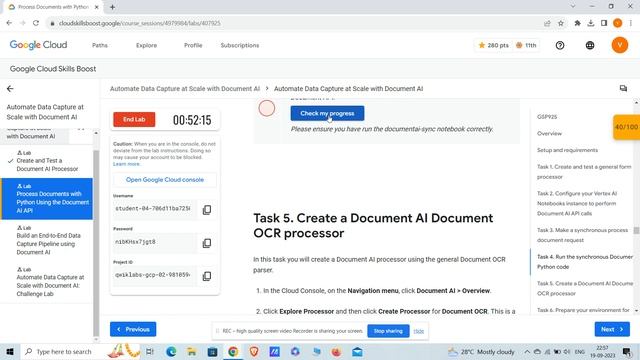End the lab with End Lab
Image resolution: width=640 pixels, height=360 pixels.
134,119
